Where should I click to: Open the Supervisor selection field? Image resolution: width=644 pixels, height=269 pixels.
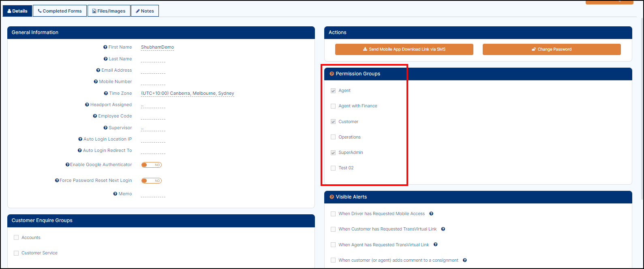tap(153, 128)
